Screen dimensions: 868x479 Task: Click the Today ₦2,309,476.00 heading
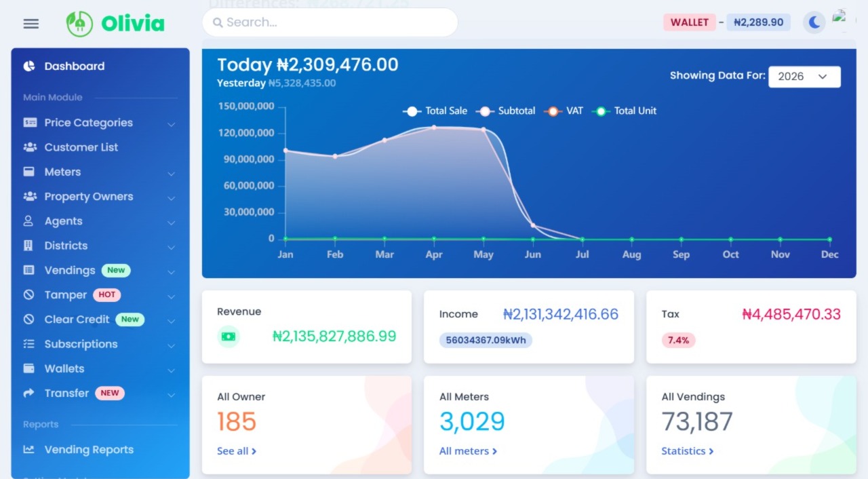click(x=308, y=64)
